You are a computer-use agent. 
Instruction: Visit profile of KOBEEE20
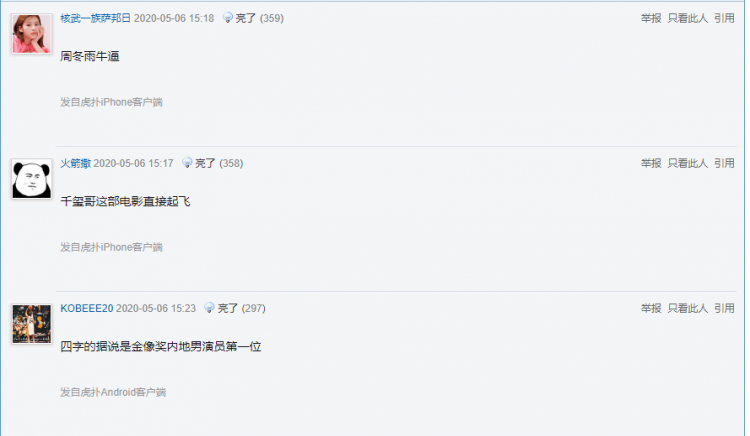coord(87,308)
